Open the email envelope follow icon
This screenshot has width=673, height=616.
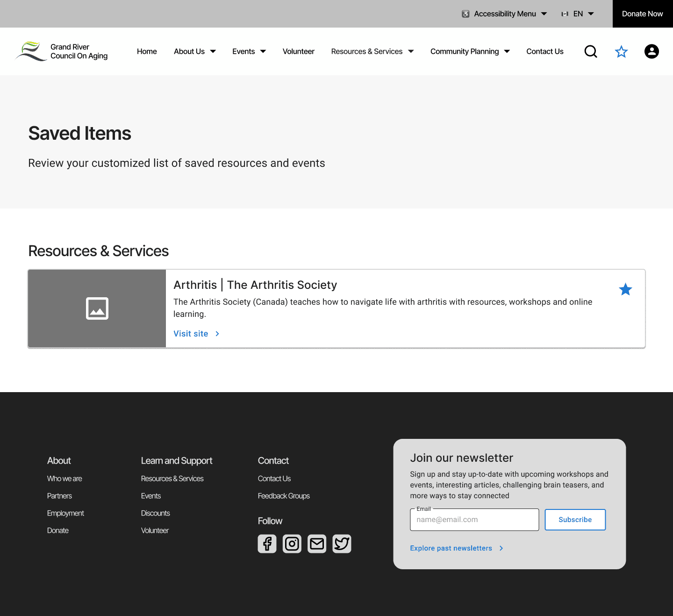click(317, 544)
